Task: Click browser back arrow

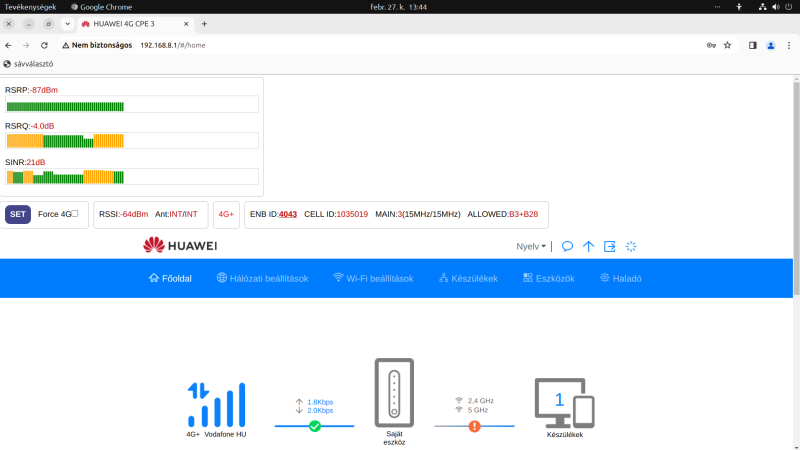Action: [x=8, y=45]
